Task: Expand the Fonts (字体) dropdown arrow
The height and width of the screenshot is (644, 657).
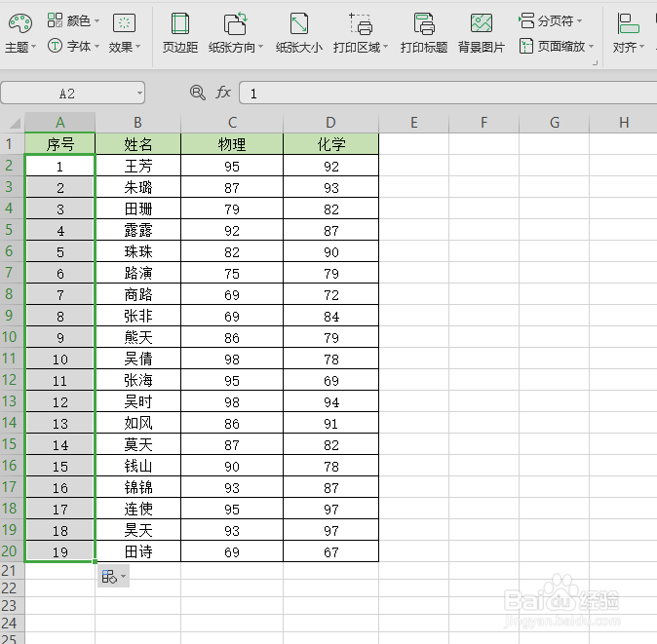Action: click(97, 46)
